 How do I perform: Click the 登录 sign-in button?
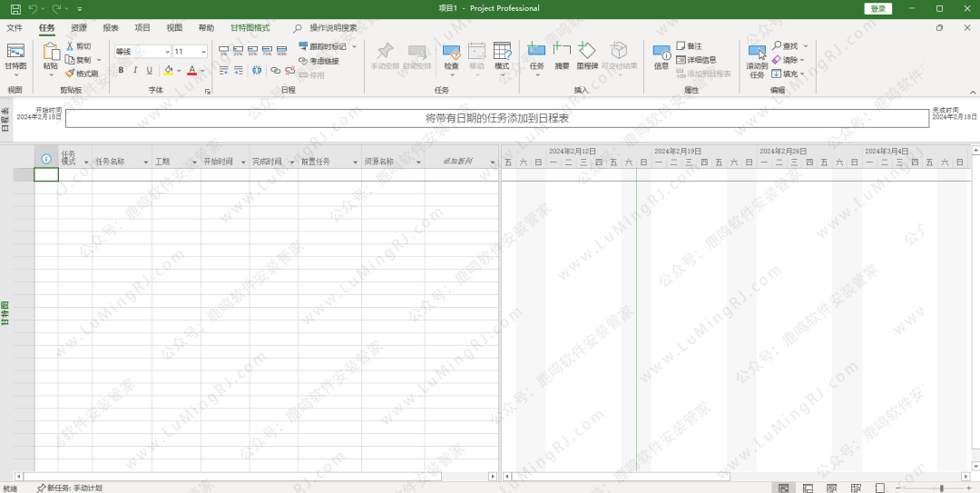click(877, 8)
